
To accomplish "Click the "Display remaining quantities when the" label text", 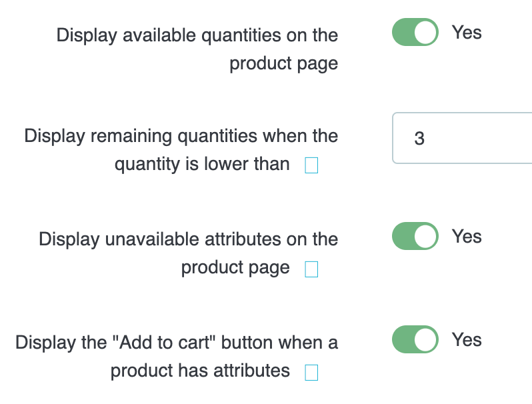I will [181, 136].
